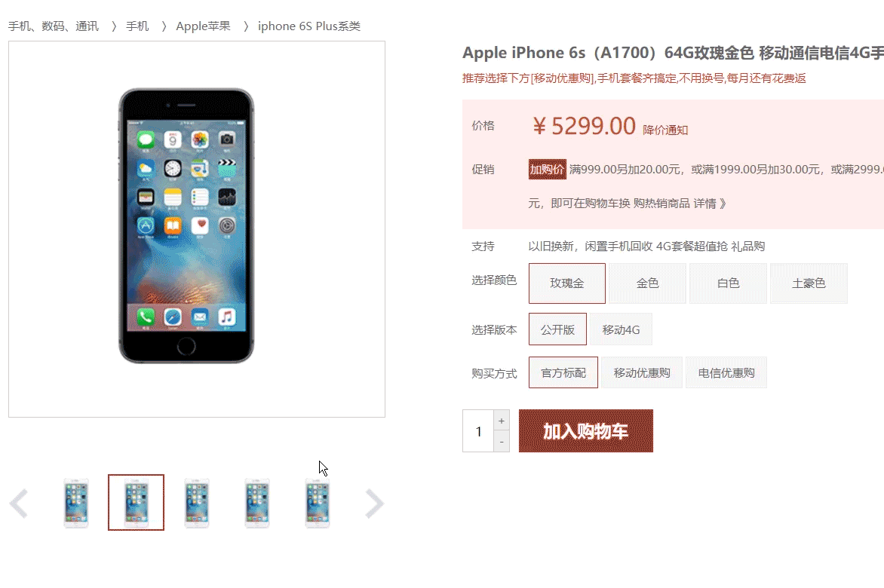884x588 pixels.
Task: Select the fifth phone thumbnail
Action: click(318, 503)
